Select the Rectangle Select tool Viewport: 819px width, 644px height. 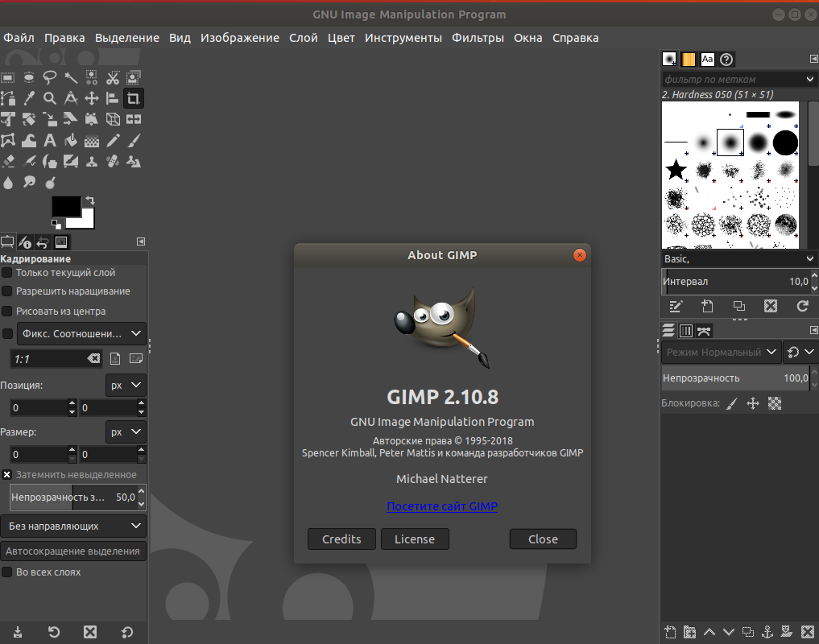tap(8, 78)
